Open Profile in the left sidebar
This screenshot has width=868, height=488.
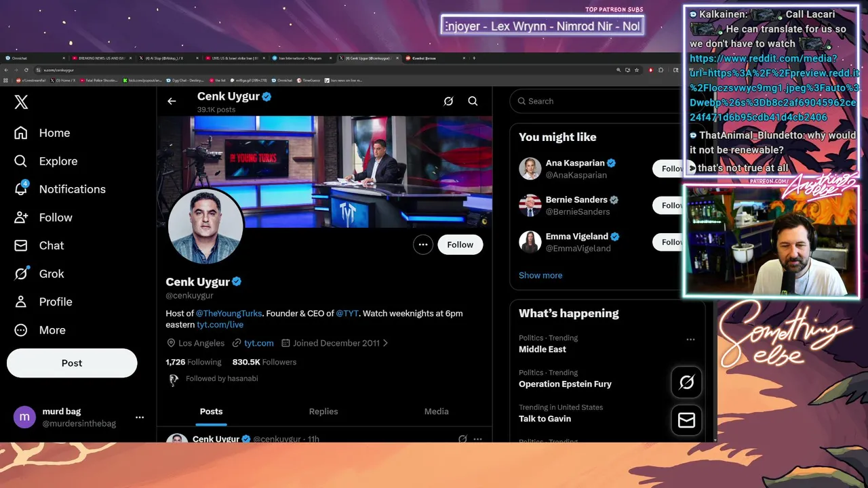[x=43, y=302]
